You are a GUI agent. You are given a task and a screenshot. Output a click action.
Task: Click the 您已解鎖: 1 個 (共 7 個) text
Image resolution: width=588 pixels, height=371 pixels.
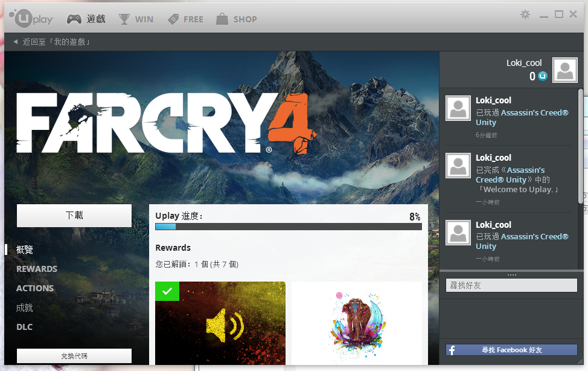click(197, 265)
